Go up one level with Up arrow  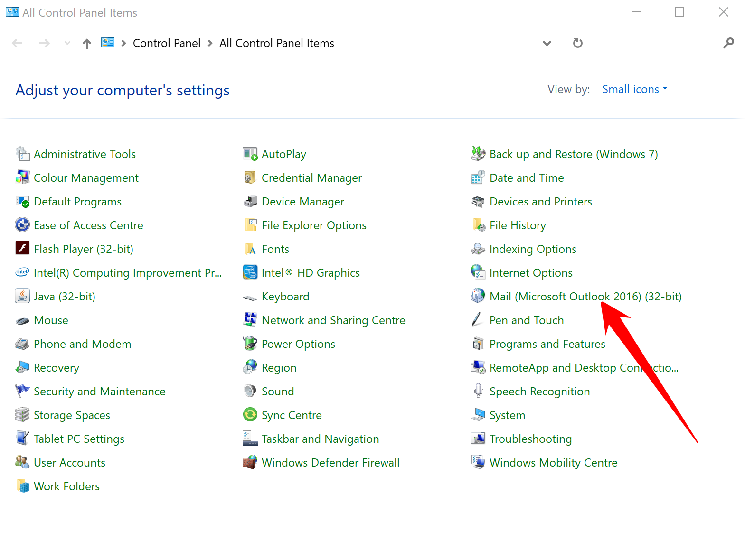[x=86, y=44]
